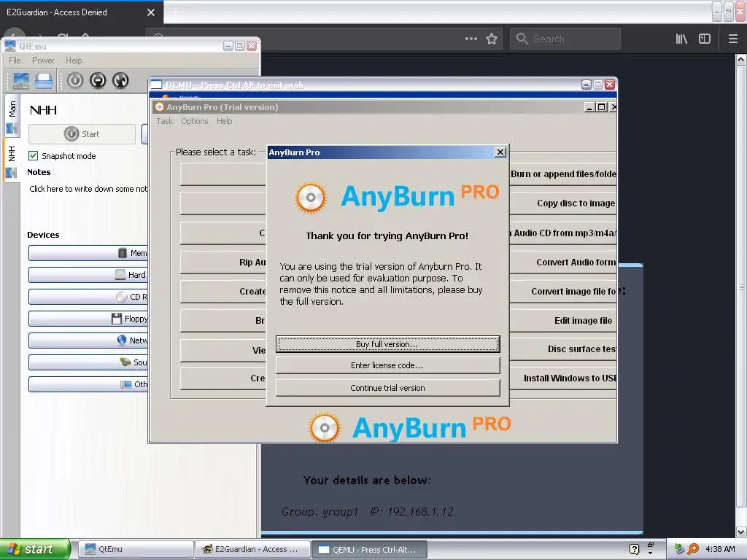Click QtEmu stop toolbar icon
Screen dimensions: 747x560
98,80
